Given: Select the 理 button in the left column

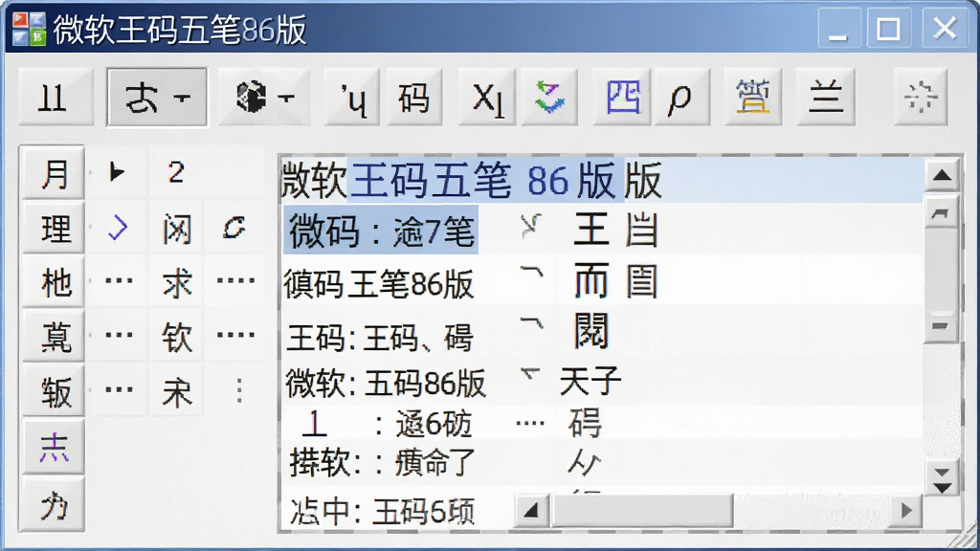Looking at the screenshot, I should pyautogui.click(x=54, y=228).
